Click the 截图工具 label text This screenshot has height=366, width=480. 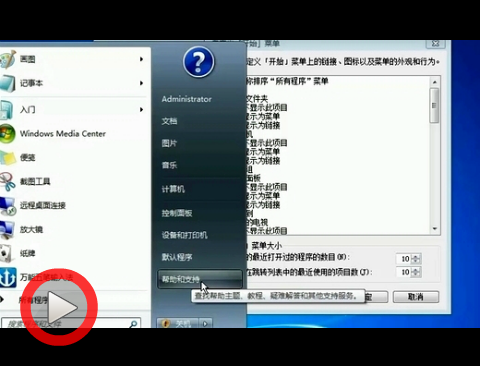pos(35,181)
